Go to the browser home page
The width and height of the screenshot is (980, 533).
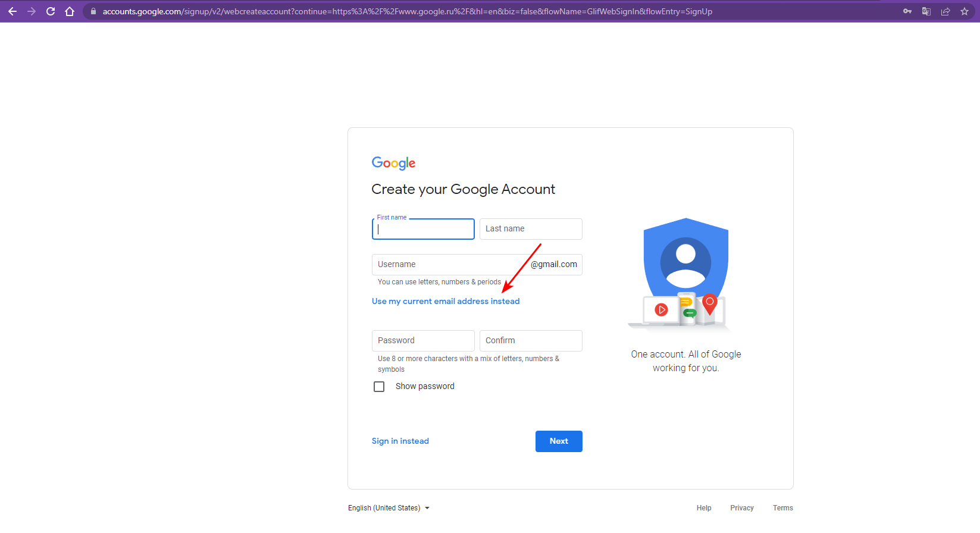click(70, 11)
